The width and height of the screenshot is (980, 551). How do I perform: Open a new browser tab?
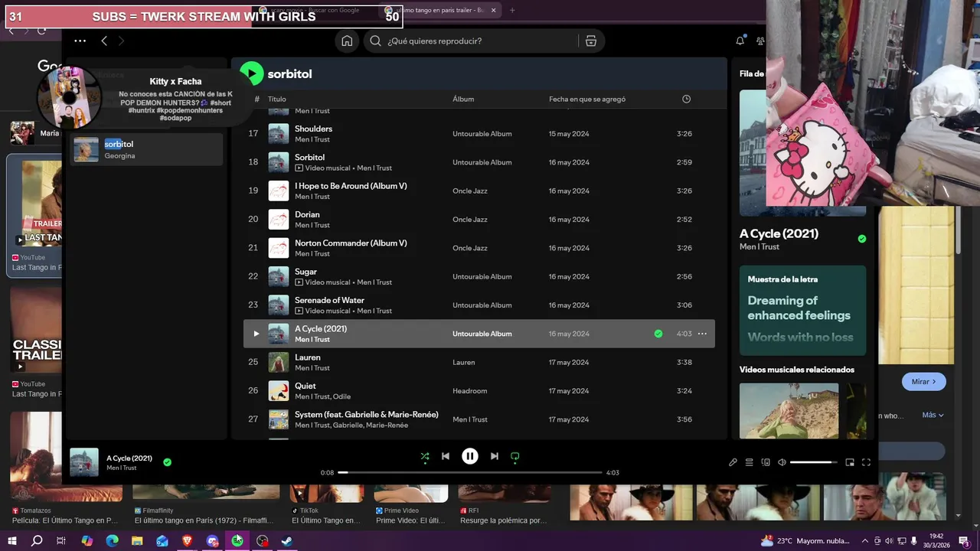click(512, 11)
